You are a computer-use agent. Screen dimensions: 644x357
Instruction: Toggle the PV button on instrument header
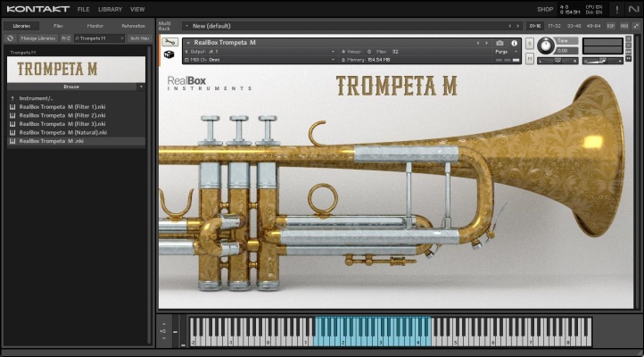tap(628, 59)
